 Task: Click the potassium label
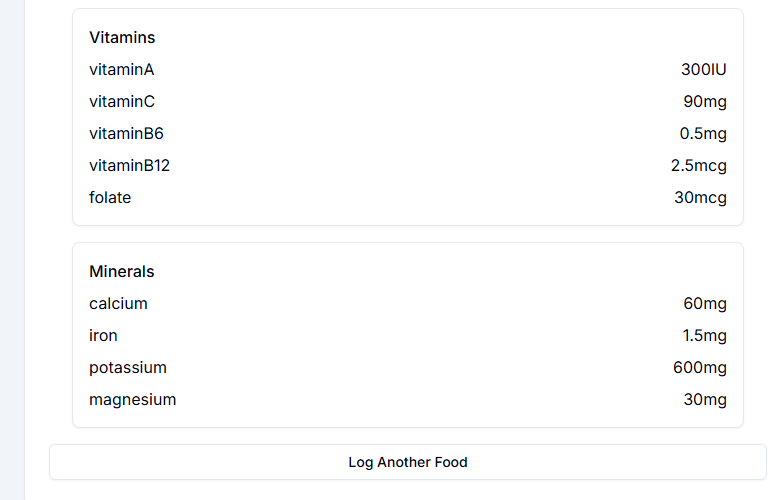[128, 368]
